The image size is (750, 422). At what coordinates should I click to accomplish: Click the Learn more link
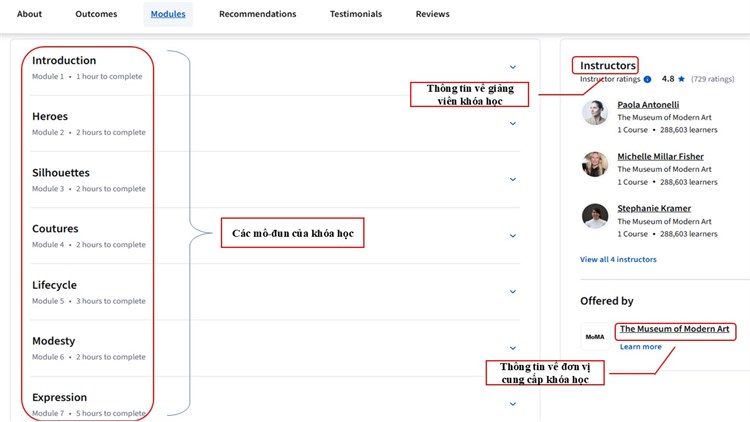click(640, 347)
